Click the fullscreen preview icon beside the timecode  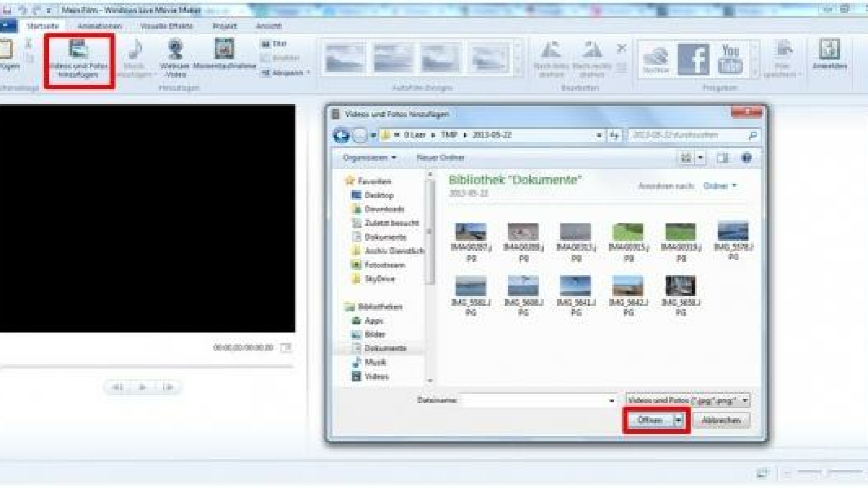tap(286, 348)
